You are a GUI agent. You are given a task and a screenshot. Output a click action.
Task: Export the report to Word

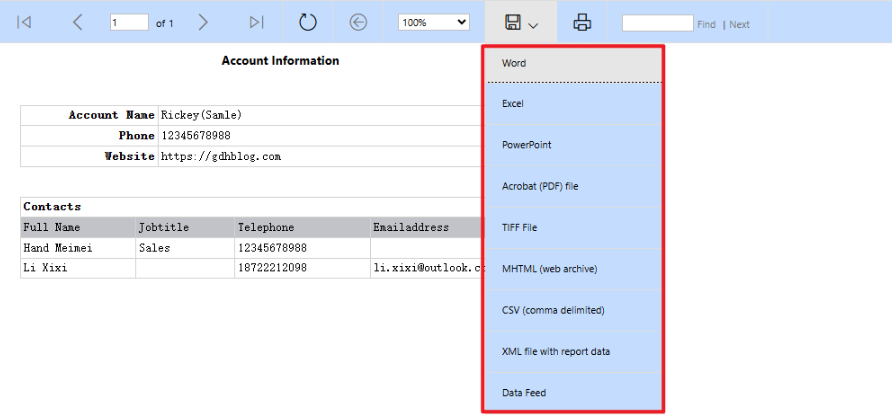[573, 64]
